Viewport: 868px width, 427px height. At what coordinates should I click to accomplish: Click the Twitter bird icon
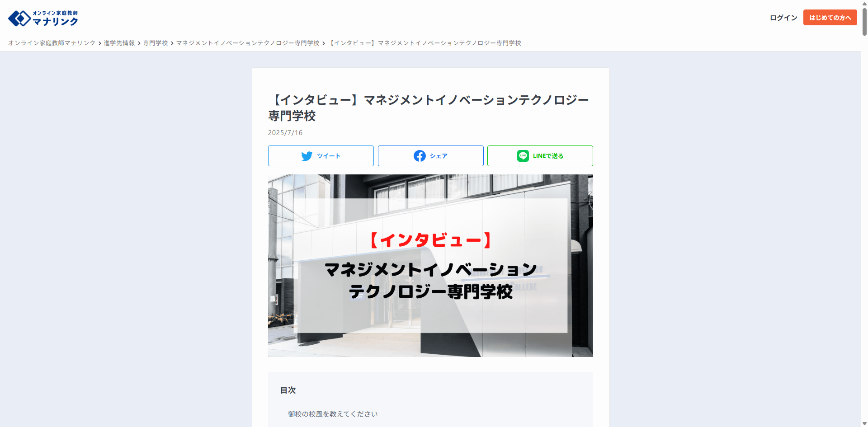click(x=307, y=155)
